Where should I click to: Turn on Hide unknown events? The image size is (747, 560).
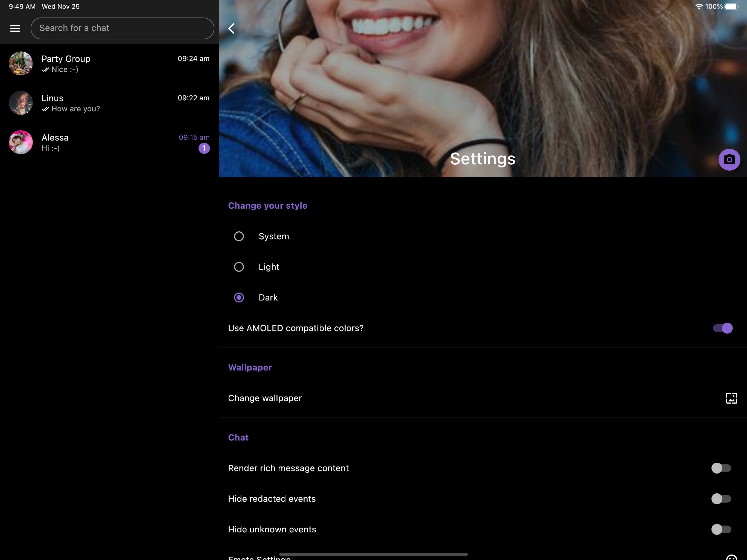pyautogui.click(x=721, y=529)
